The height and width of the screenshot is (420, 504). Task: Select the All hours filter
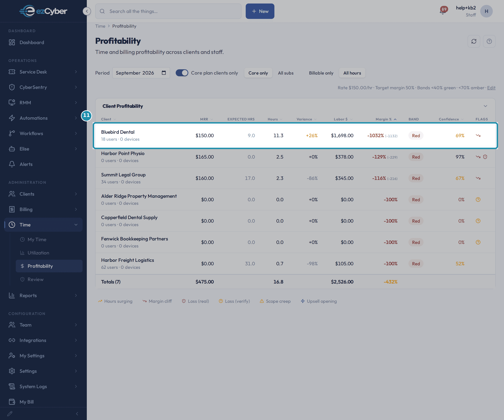point(352,73)
